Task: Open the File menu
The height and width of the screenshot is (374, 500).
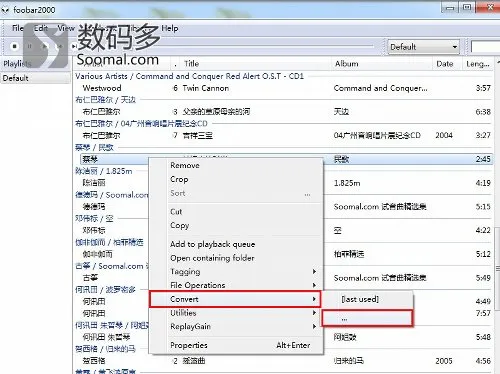Action: (18, 28)
